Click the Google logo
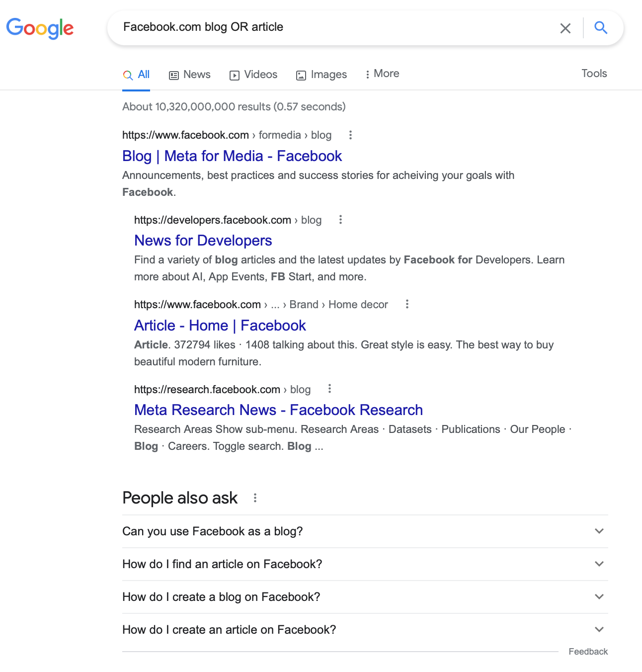Image resolution: width=642 pixels, height=672 pixels. click(40, 28)
